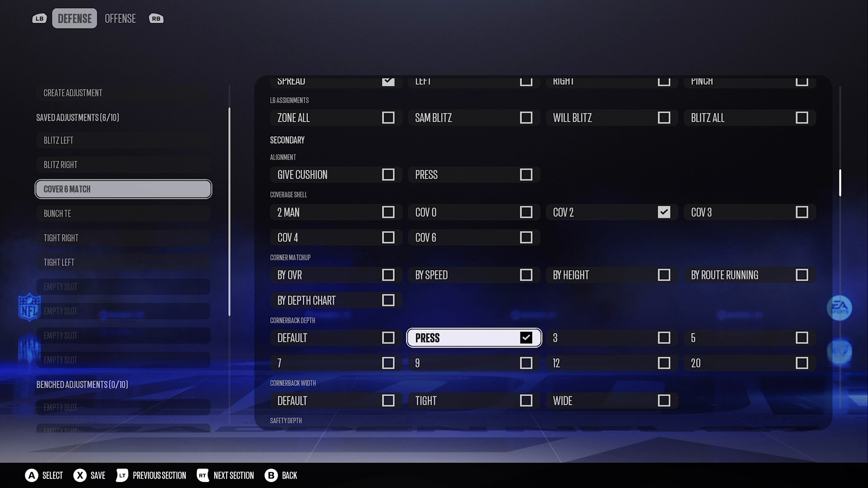Viewport: 868px width, 488px height.
Task: Click the A button Select icon
Action: [32, 475]
